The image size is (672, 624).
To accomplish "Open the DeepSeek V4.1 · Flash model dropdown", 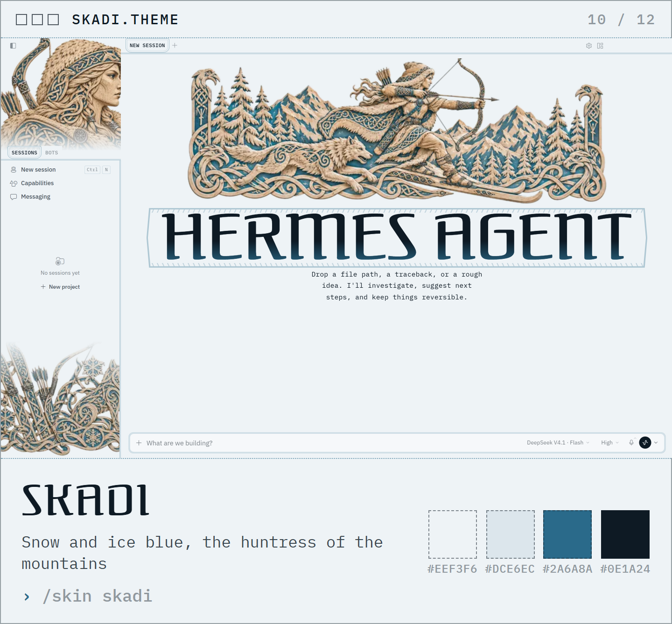I will 558,443.
